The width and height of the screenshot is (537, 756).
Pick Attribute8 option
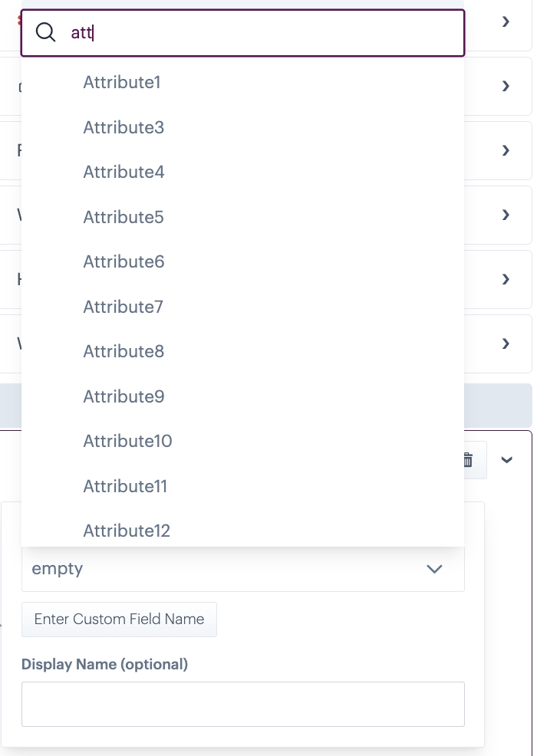pyautogui.click(x=124, y=351)
